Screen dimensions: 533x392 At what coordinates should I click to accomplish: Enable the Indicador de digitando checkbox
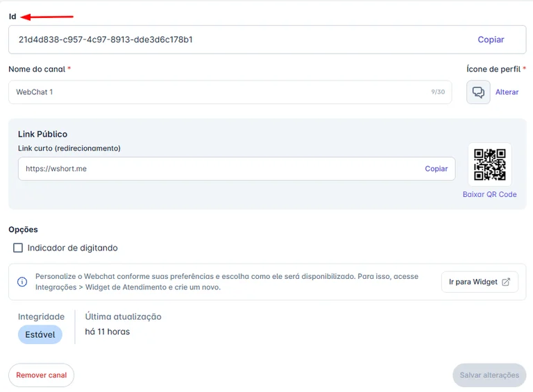tap(18, 248)
